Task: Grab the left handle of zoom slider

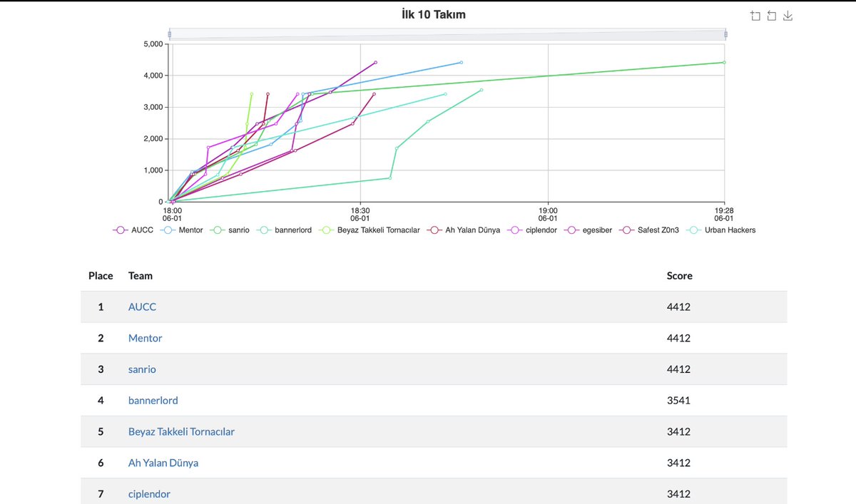Action: pyautogui.click(x=169, y=34)
